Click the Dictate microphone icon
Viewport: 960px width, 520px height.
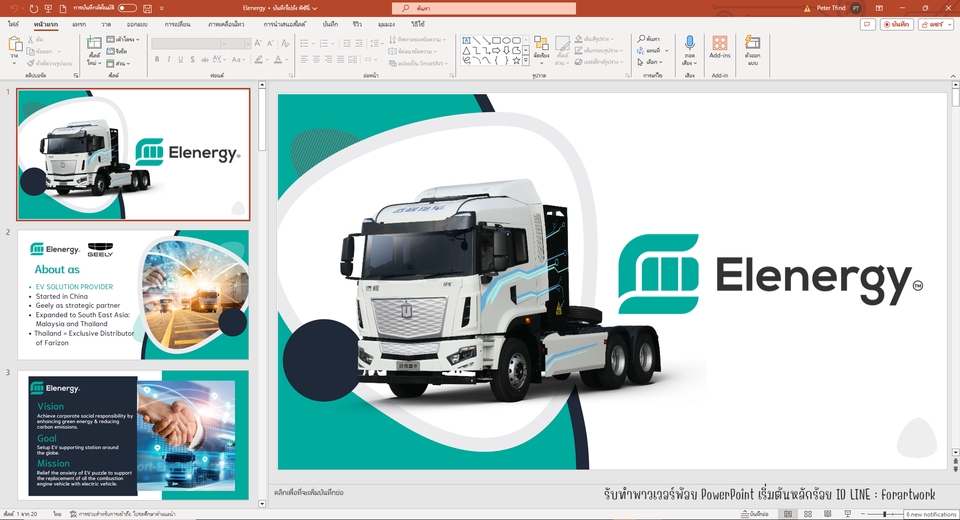(x=689, y=44)
